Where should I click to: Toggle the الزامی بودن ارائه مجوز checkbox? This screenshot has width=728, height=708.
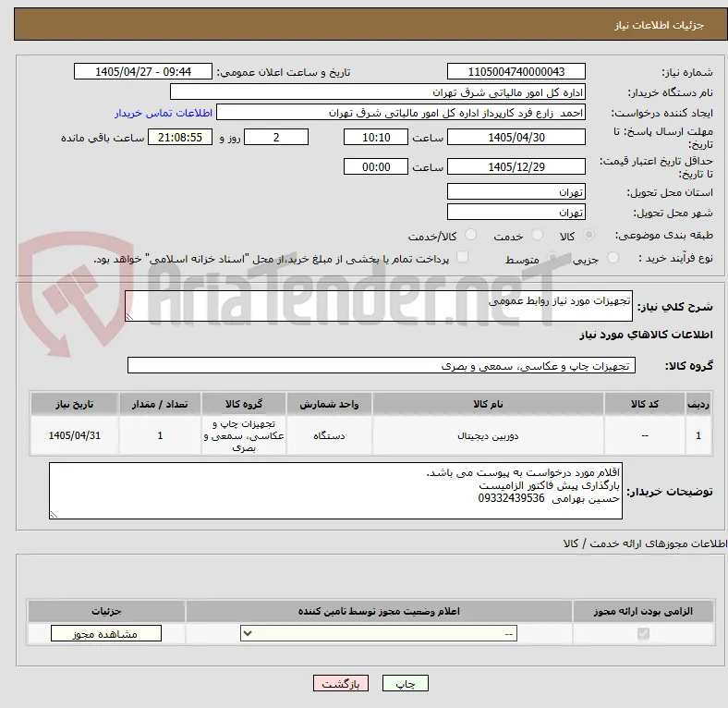pos(643,634)
